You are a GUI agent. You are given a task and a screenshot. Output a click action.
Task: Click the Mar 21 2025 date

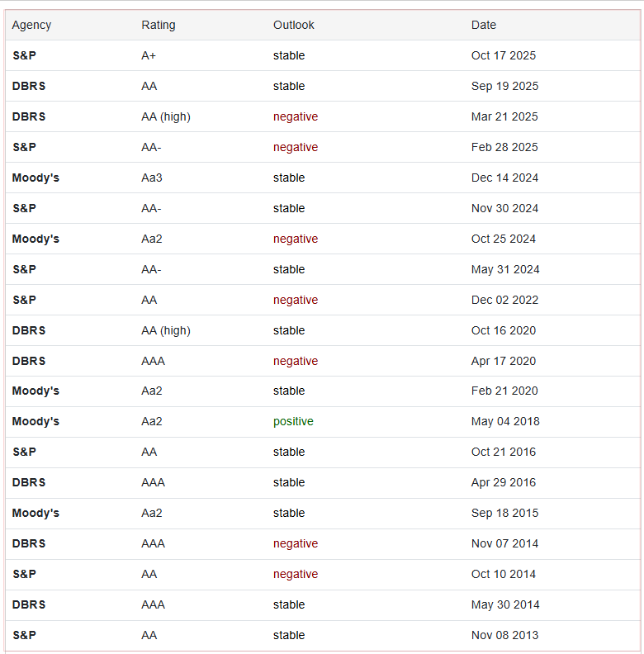point(504,116)
